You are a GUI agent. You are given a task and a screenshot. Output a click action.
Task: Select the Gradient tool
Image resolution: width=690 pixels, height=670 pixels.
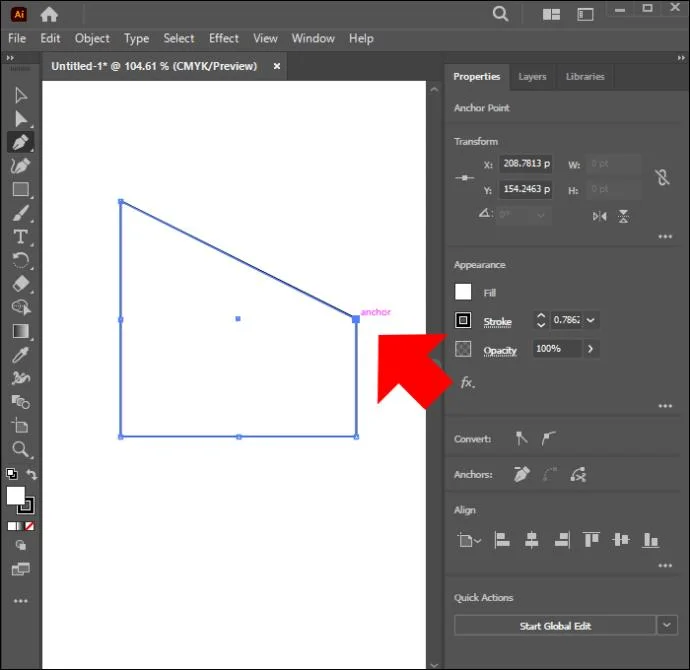pyautogui.click(x=21, y=331)
